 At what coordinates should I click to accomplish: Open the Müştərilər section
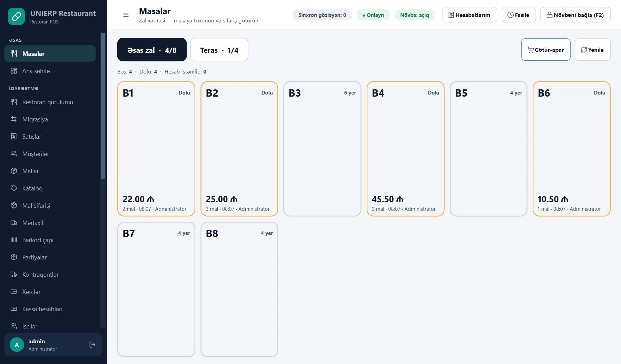point(50,154)
